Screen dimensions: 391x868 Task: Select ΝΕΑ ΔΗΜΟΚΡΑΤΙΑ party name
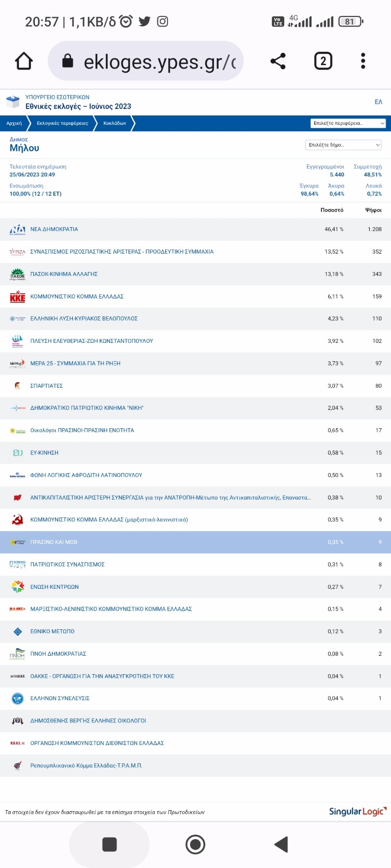click(54, 230)
